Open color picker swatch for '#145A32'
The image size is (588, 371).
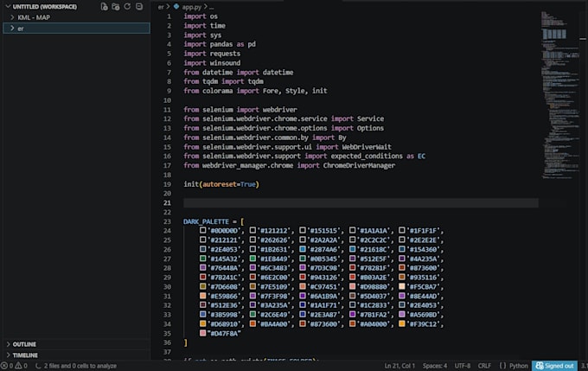[203, 258]
